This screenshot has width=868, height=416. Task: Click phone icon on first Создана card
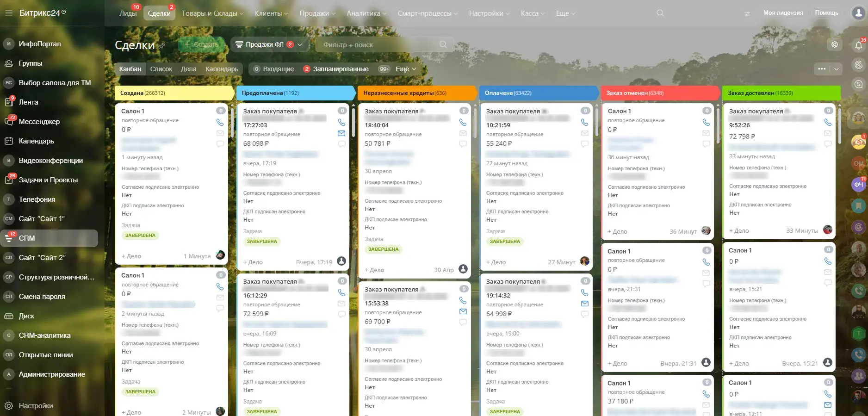click(x=220, y=122)
